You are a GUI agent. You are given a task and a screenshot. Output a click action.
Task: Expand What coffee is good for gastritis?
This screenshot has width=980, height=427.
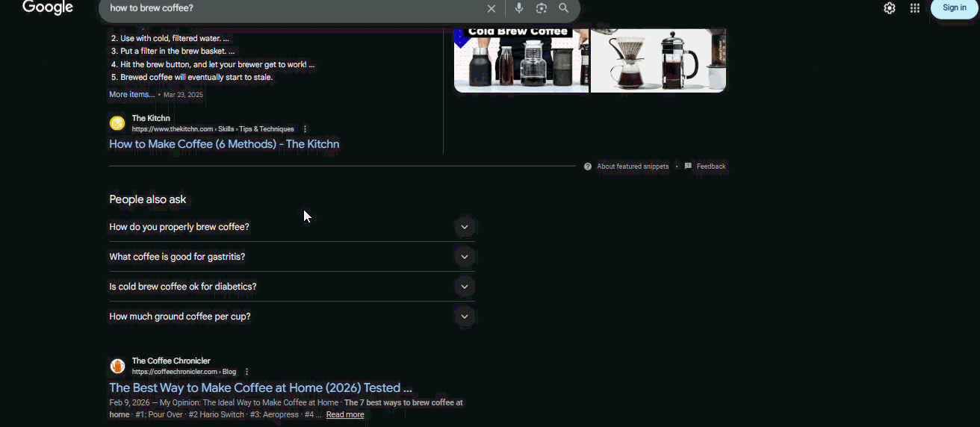click(292, 257)
